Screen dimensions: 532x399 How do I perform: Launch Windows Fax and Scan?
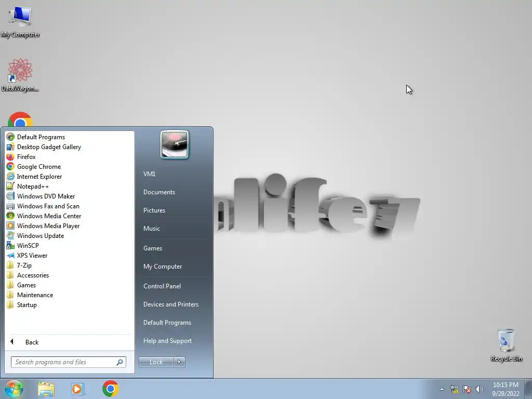tap(43, 206)
